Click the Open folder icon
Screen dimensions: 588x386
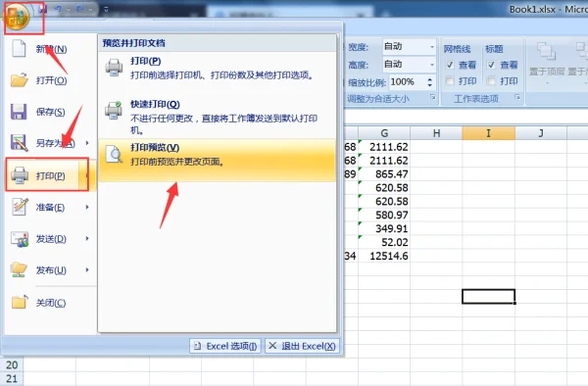[x=20, y=79]
